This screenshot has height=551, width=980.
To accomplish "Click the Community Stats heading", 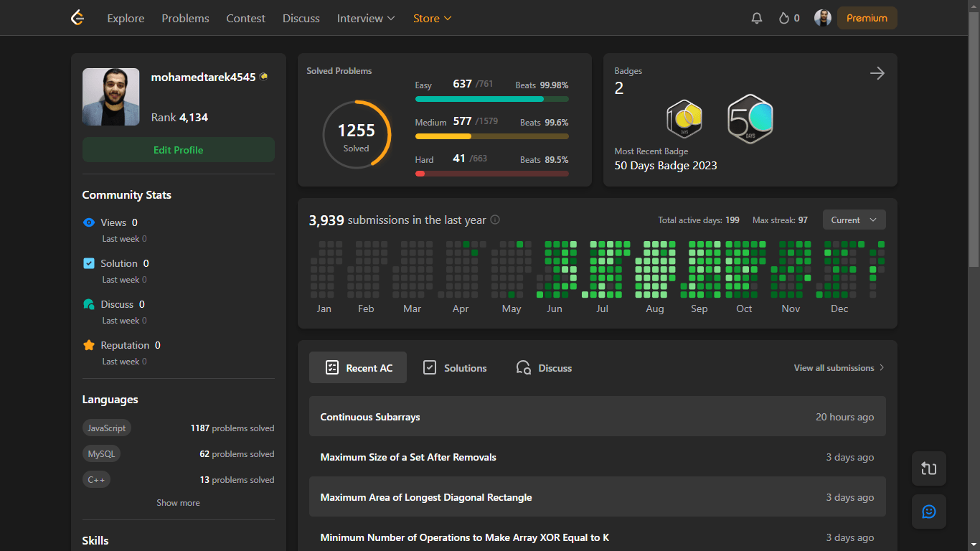I will 127,195.
